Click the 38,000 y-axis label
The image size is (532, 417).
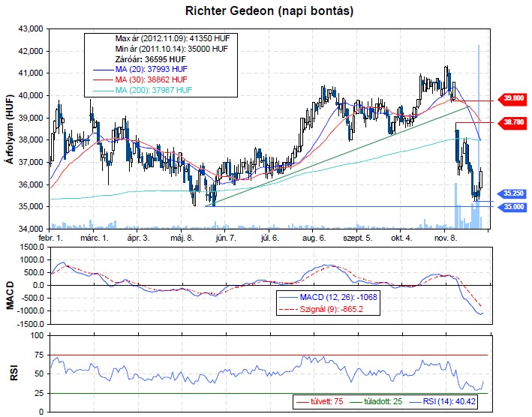31,140
